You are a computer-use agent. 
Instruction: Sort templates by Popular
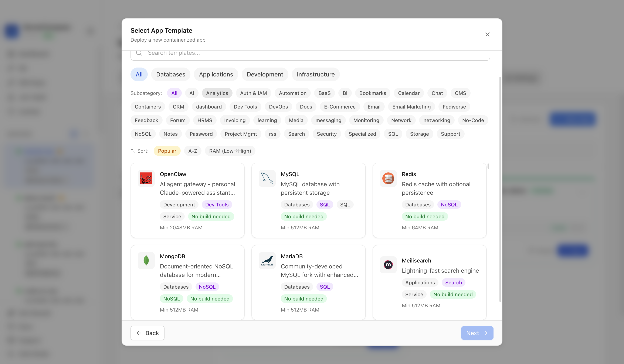point(167,151)
